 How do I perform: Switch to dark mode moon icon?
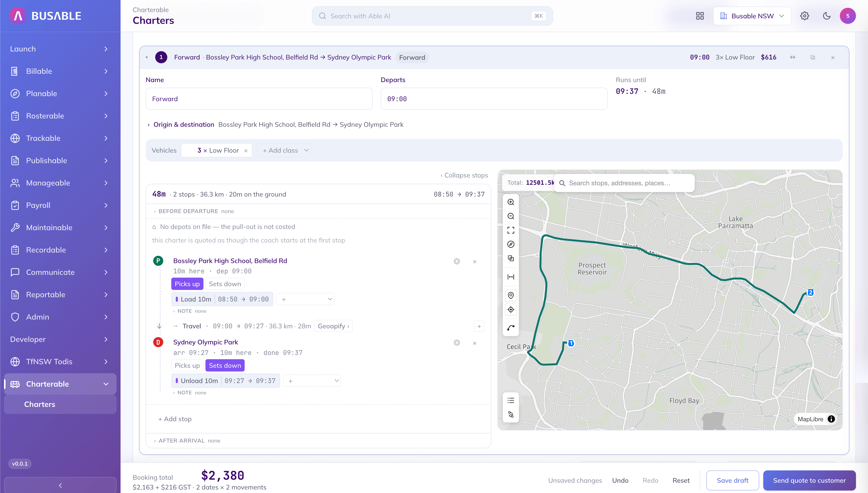point(827,16)
